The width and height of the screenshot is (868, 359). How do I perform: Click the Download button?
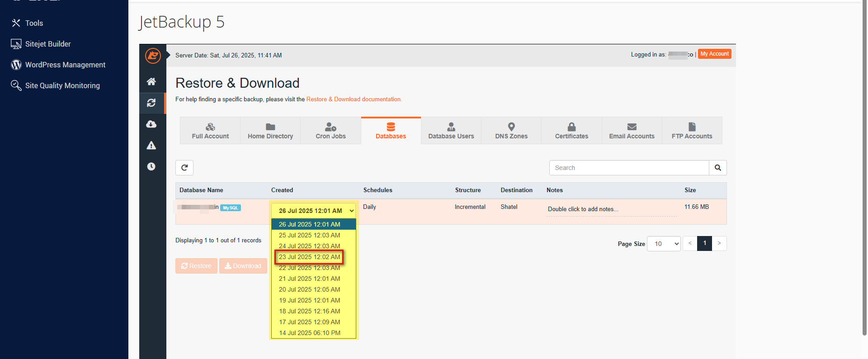click(243, 266)
